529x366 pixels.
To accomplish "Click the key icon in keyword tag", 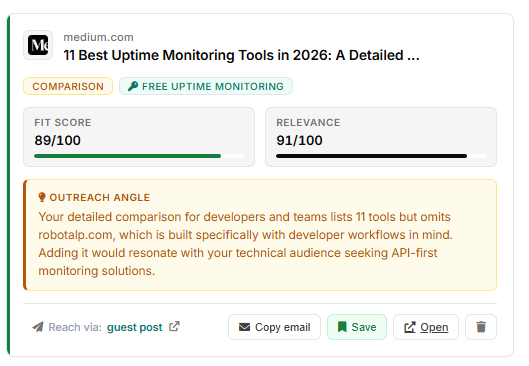I will pos(133,86).
